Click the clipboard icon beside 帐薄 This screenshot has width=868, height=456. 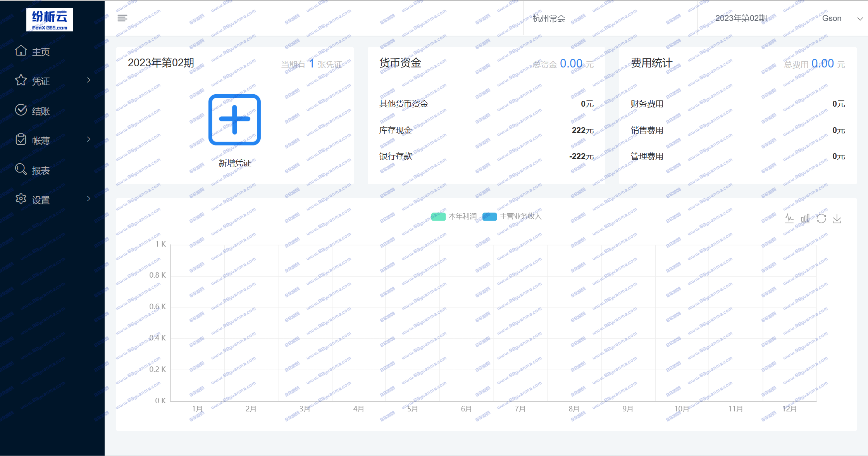point(21,140)
